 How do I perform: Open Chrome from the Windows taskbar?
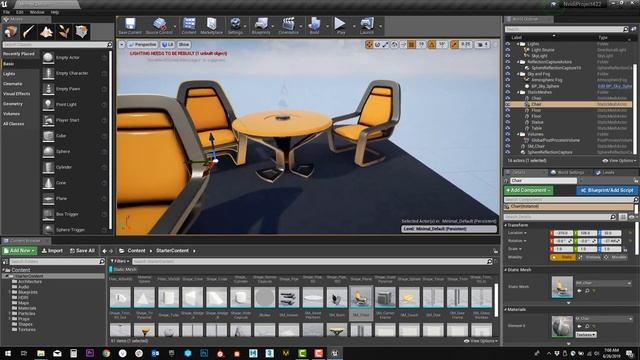(106, 353)
